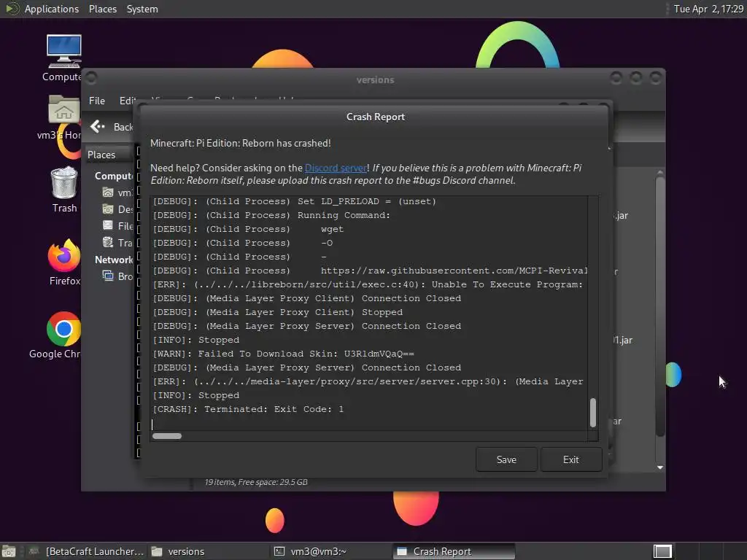Click the wget debug line
The height and width of the screenshot is (560, 747).
click(x=248, y=229)
